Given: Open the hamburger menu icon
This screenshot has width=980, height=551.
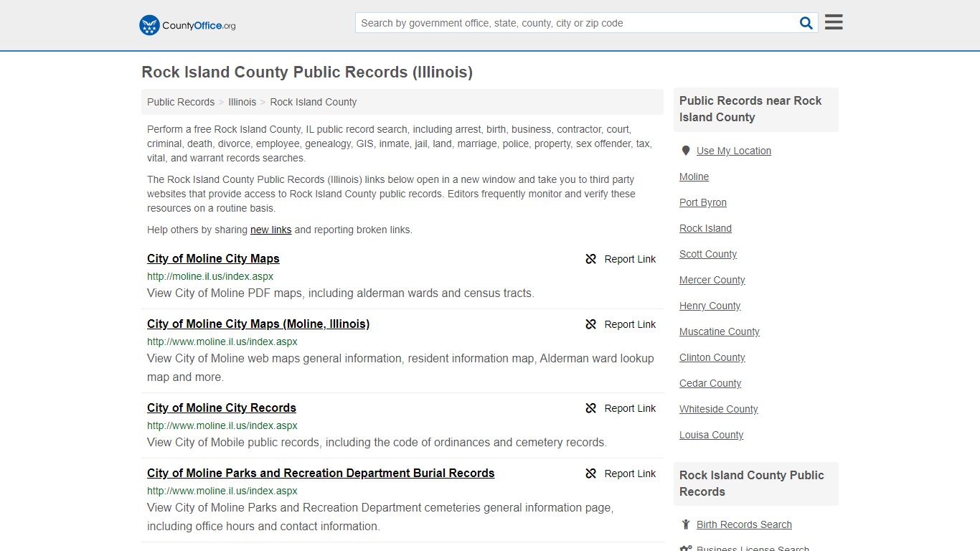Looking at the screenshot, I should tap(834, 22).
